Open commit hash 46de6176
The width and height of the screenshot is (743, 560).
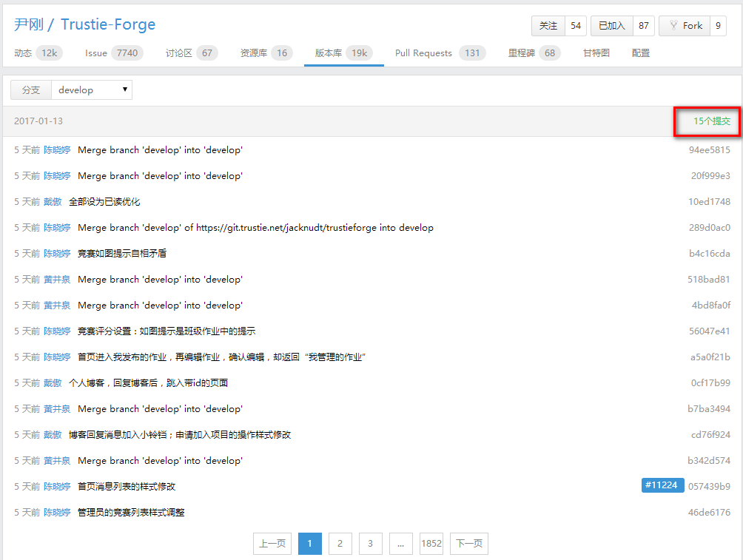pos(709,512)
